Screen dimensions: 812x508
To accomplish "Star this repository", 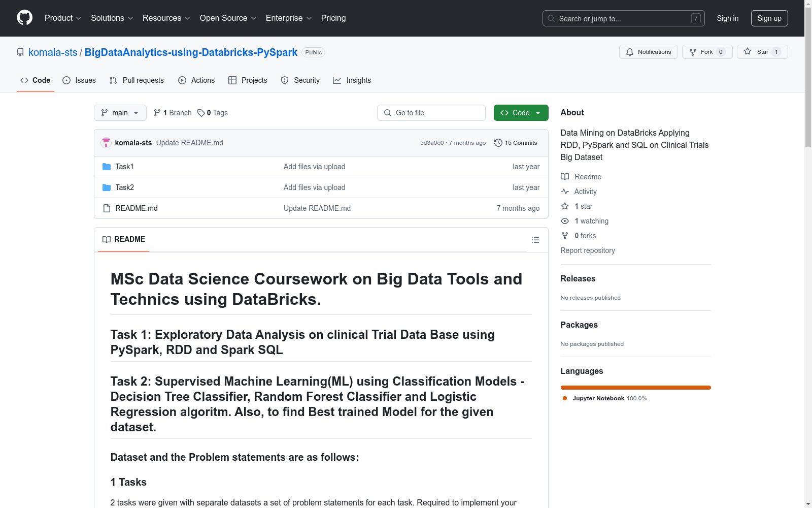I will (x=762, y=52).
